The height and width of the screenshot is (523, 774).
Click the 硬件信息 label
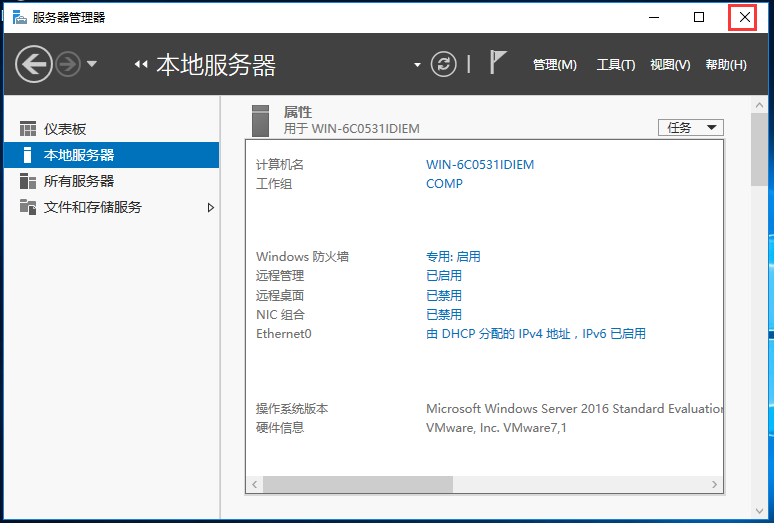point(279,428)
